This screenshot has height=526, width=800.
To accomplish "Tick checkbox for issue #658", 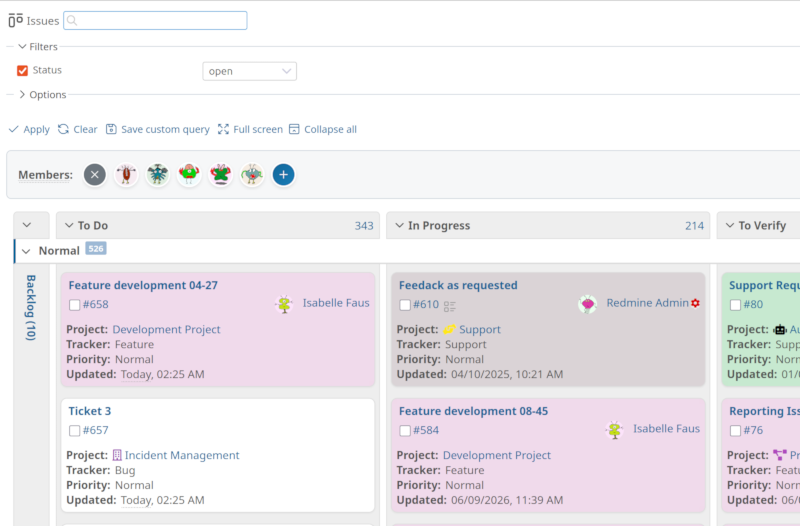I will (x=74, y=305).
